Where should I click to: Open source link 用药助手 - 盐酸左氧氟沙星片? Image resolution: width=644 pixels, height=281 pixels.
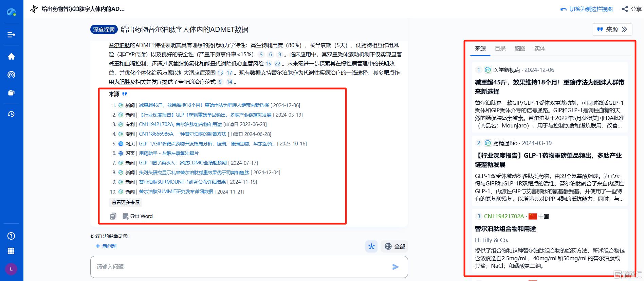point(169,153)
